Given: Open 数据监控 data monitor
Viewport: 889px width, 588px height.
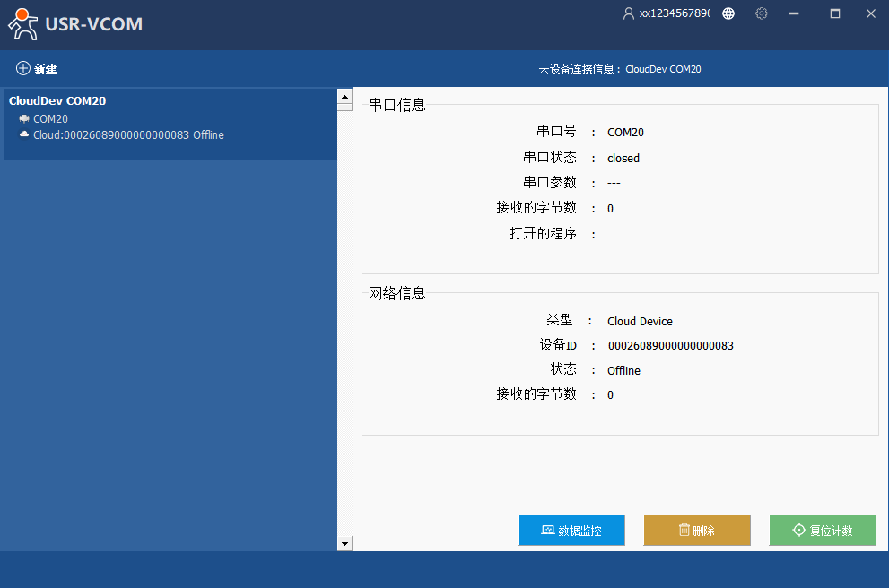Looking at the screenshot, I should (571, 531).
